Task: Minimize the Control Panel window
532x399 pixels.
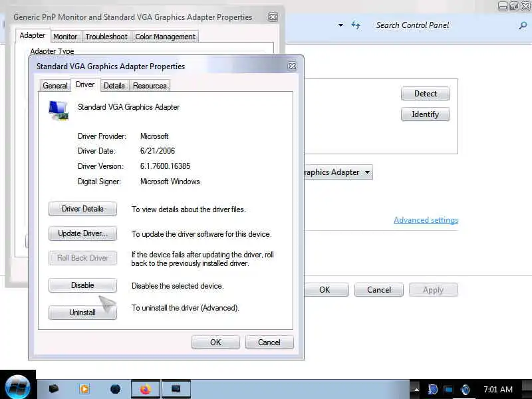Action: (503, 7)
